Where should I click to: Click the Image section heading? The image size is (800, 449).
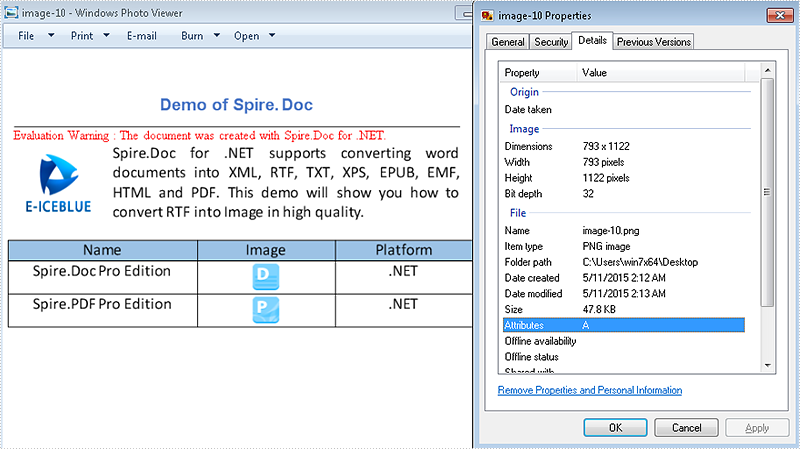(524, 129)
